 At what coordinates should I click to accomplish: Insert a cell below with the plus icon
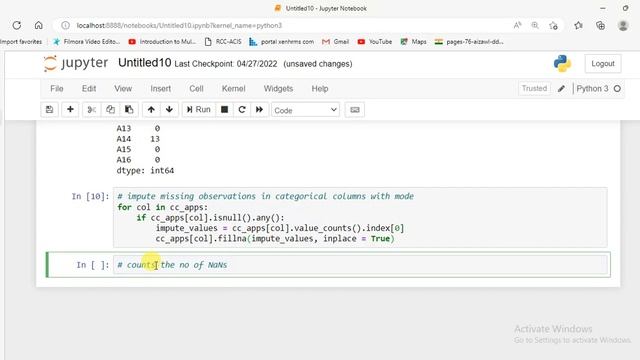click(70, 109)
